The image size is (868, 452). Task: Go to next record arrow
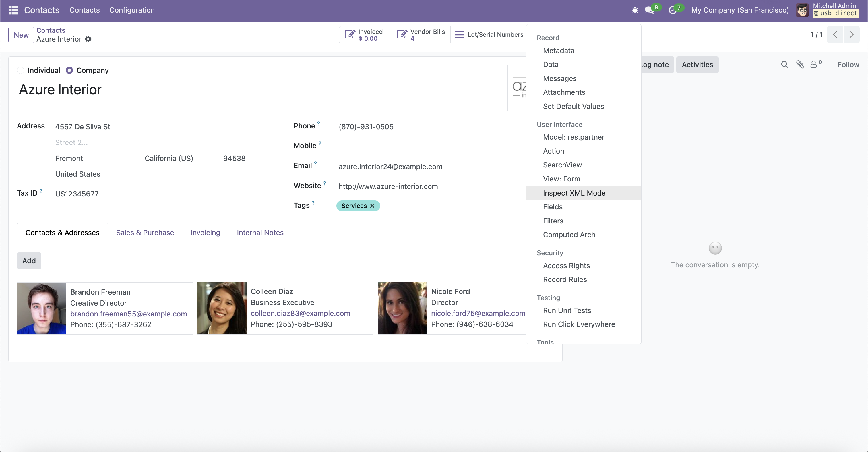tap(851, 34)
